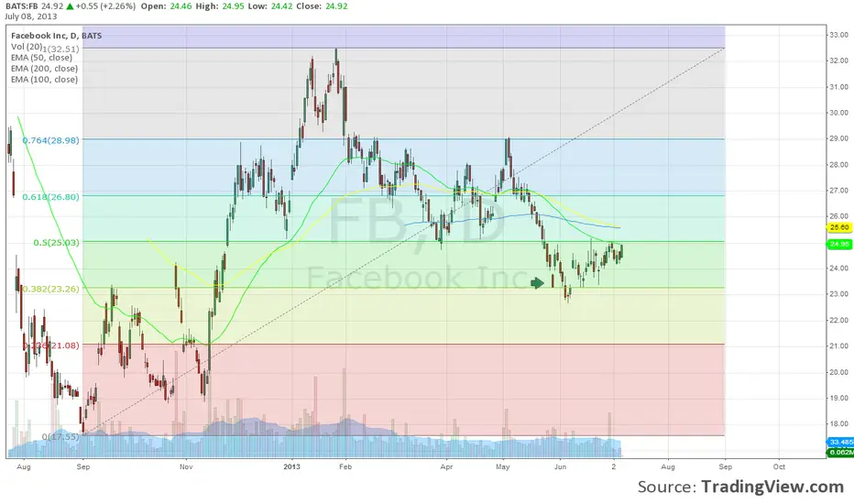Click the green 24.95 last price tag
Image resolution: width=854 pixels, height=504 pixels.
click(x=839, y=245)
